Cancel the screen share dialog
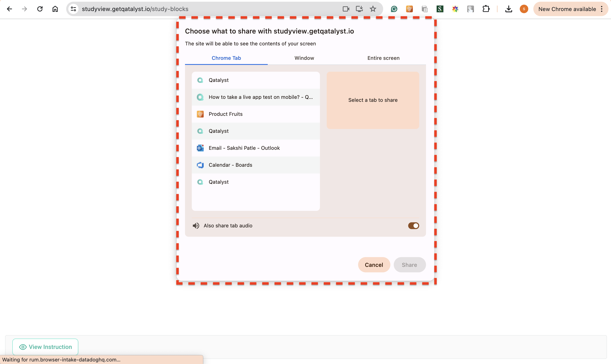 374,265
